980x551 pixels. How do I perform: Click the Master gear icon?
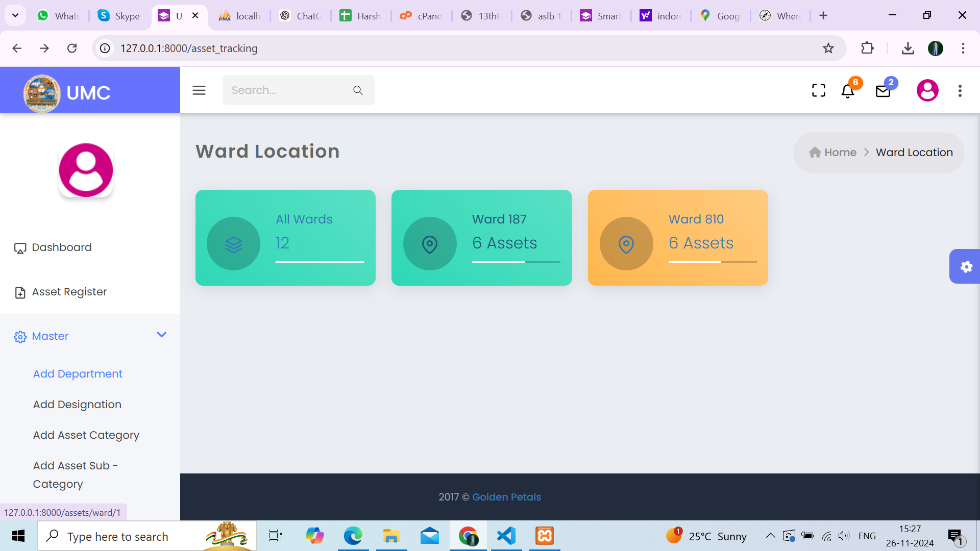tap(20, 337)
